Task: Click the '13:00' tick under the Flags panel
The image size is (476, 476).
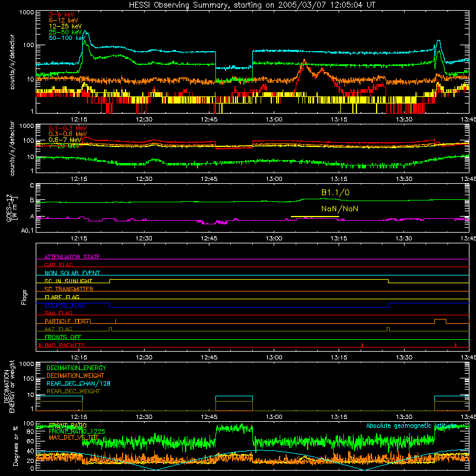Action: [274, 358]
